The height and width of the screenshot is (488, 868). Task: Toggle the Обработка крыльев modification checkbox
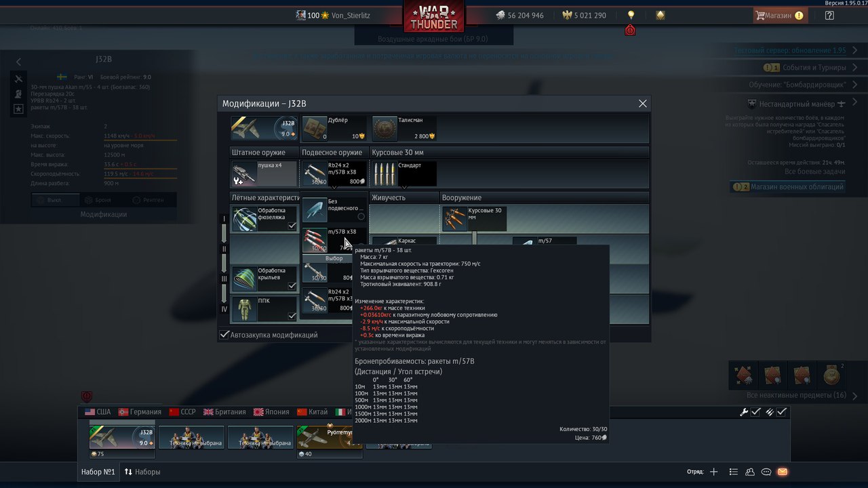click(x=292, y=286)
